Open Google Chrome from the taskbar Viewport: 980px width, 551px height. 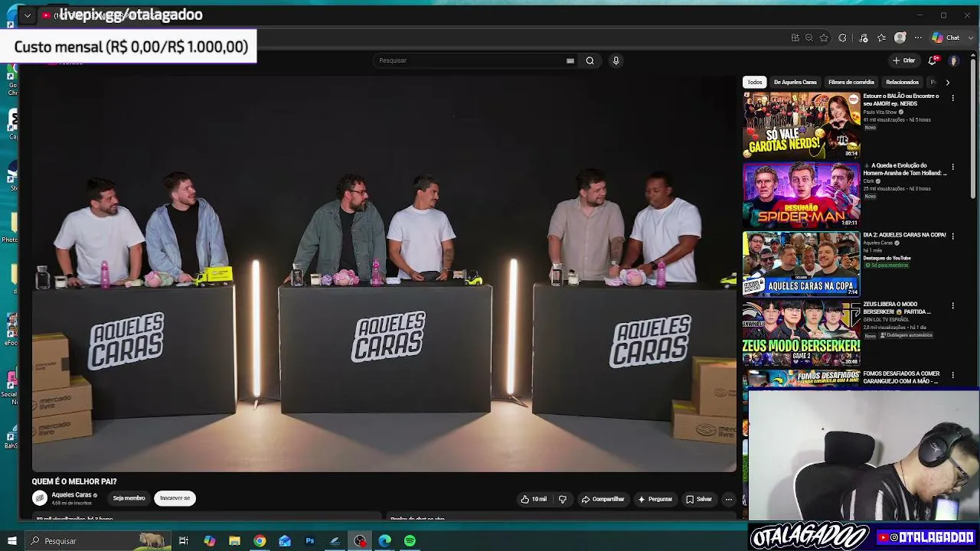260,541
